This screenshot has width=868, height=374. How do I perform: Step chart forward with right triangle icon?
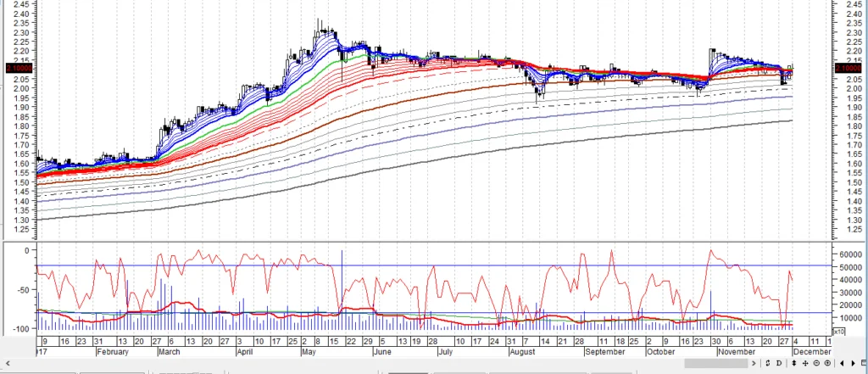pyautogui.click(x=853, y=364)
